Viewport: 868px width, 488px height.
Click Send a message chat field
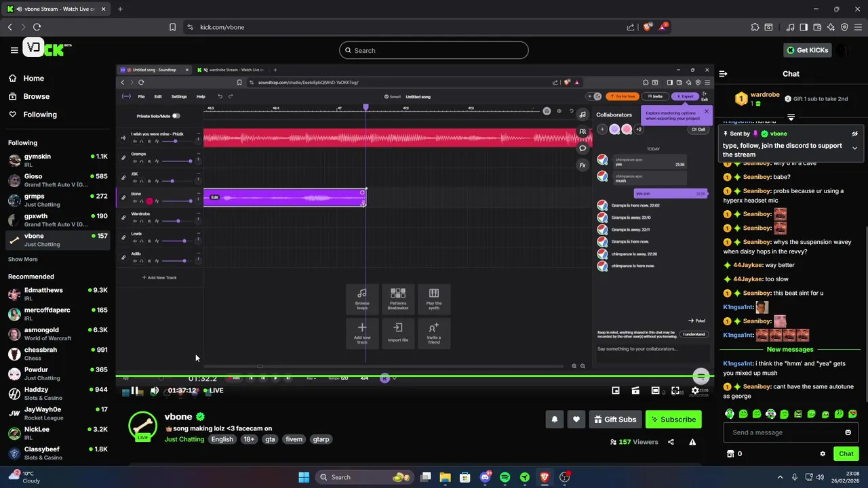tap(782, 432)
